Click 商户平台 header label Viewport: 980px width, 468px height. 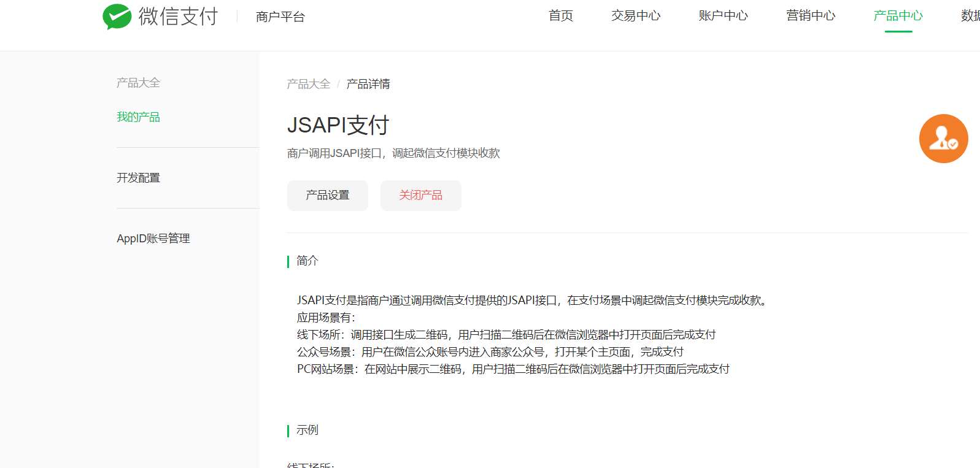coord(280,17)
